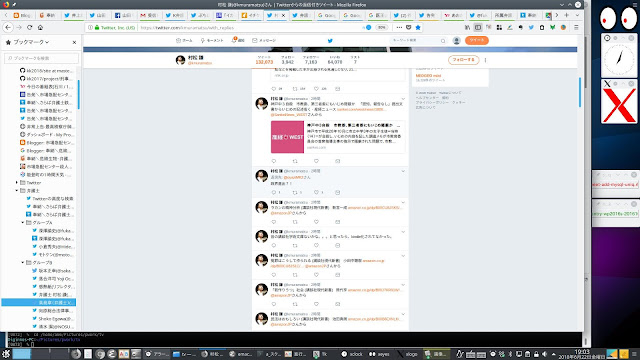This screenshot has width=640, height=360.
Task: Click the Twitter bird logo in page header
Action: [330, 40]
